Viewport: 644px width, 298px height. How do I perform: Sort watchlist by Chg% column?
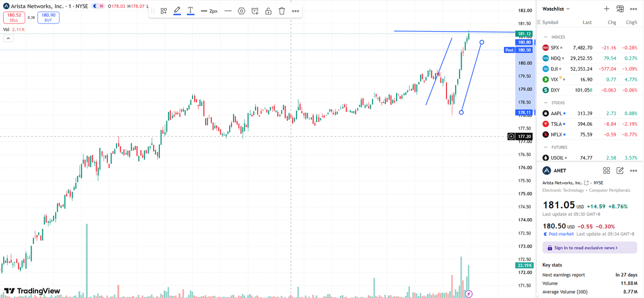coord(631,23)
